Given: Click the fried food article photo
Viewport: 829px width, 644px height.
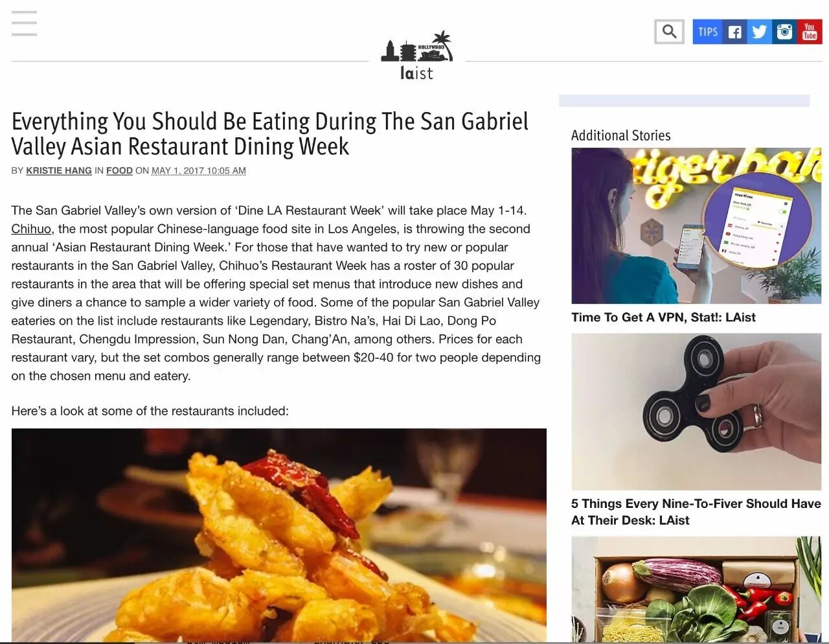Looking at the screenshot, I should pos(279,535).
